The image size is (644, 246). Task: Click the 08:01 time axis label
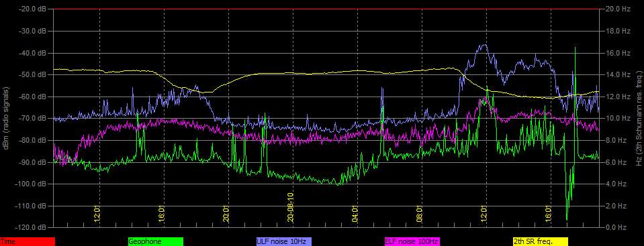pos(419,214)
